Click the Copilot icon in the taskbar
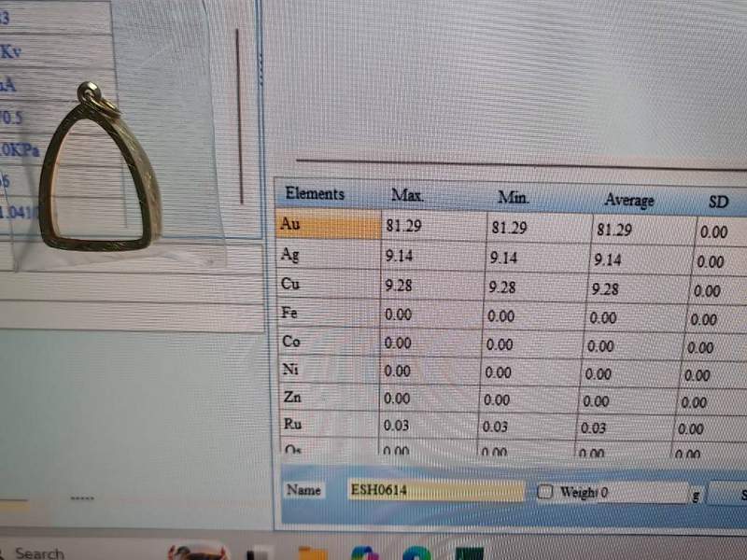The width and height of the screenshot is (747, 560). [x=364, y=552]
